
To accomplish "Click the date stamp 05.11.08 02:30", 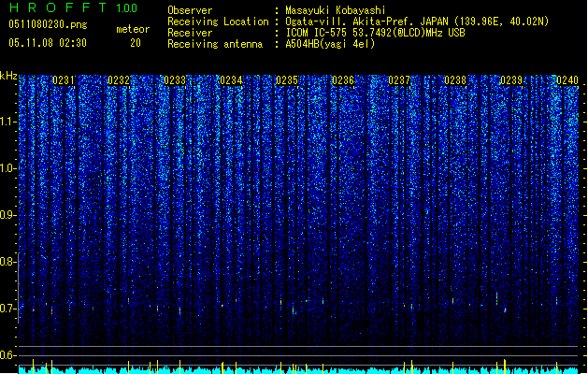I will (48, 43).
